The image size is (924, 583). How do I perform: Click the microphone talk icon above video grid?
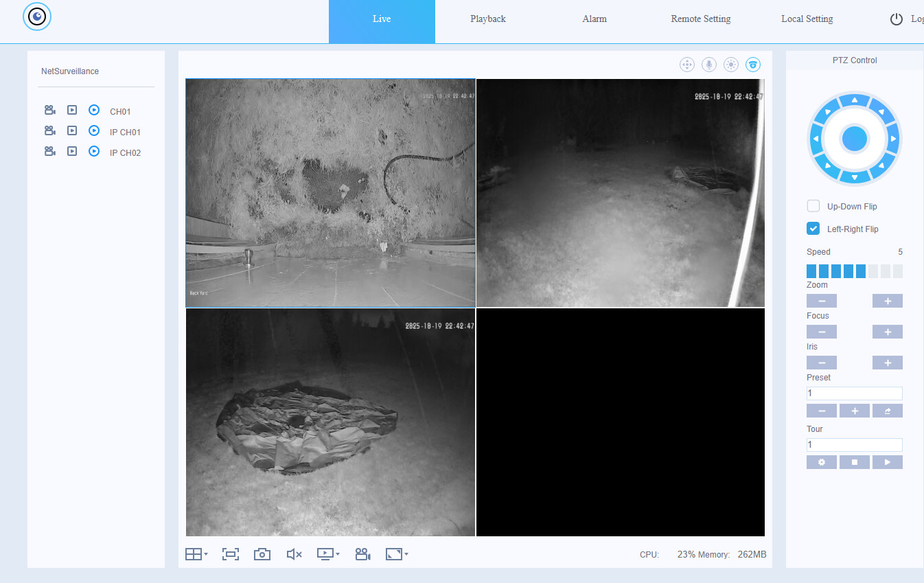(709, 65)
